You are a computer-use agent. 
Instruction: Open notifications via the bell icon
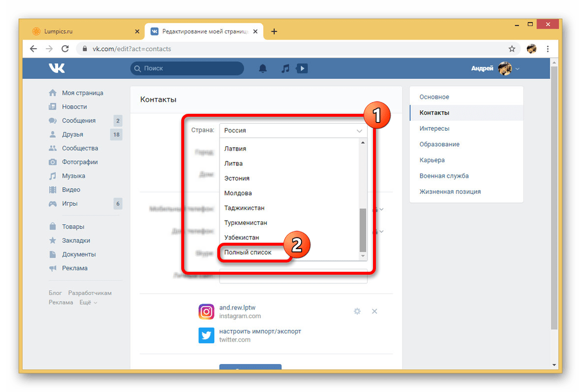[x=263, y=68]
